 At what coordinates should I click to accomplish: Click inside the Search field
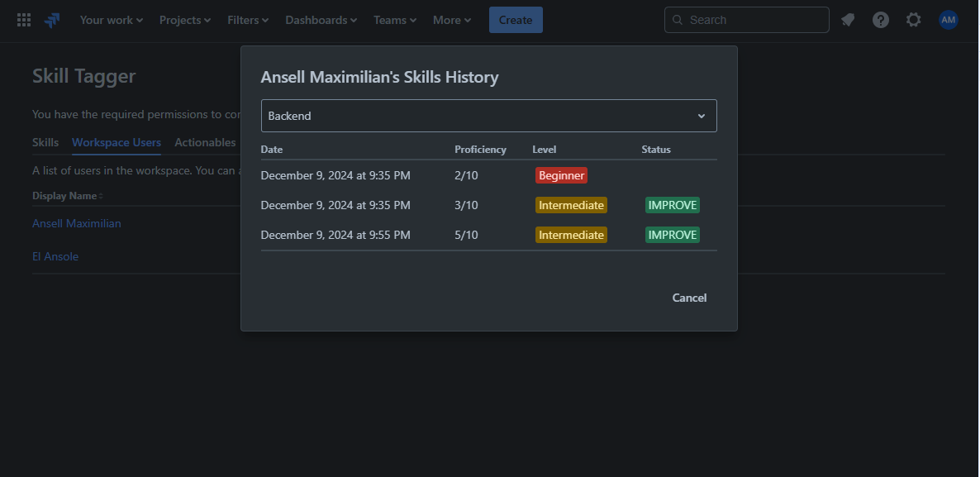(x=746, y=19)
